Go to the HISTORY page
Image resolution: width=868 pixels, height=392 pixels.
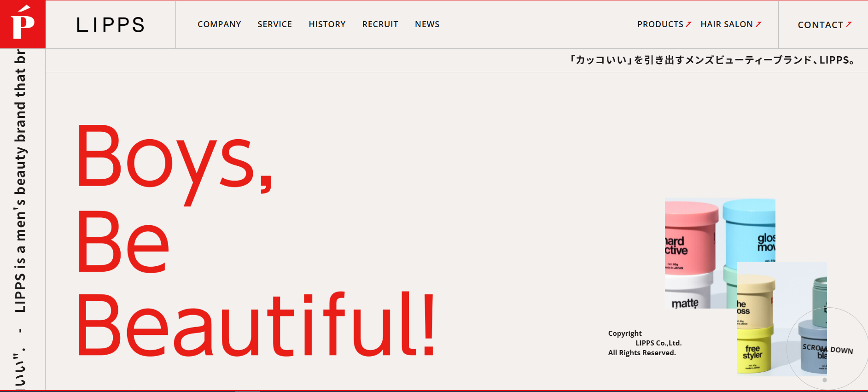pyautogui.click(x=327, y=24)
